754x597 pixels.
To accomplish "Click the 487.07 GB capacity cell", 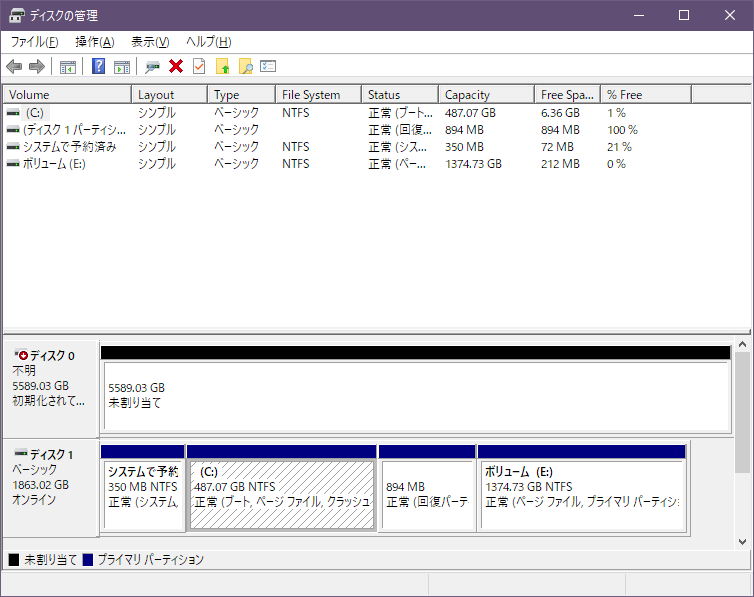I will point(470,113).
